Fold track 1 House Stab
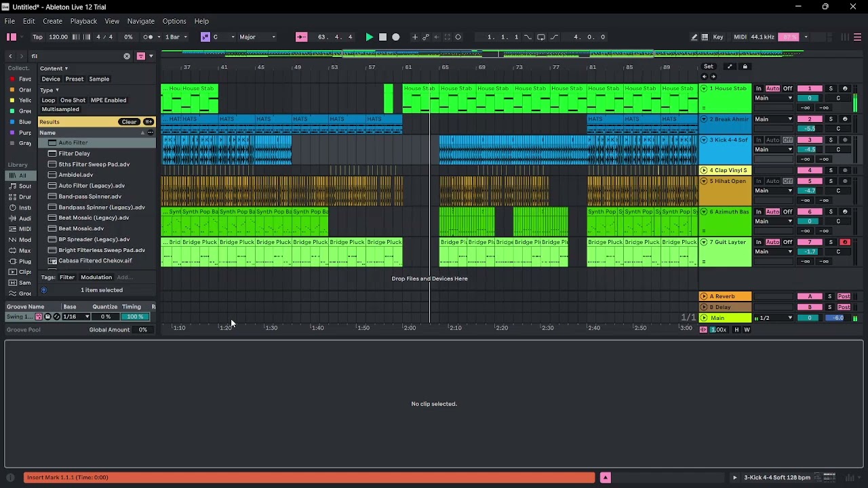Screen dimensions: 868x488 pos(704,89)
